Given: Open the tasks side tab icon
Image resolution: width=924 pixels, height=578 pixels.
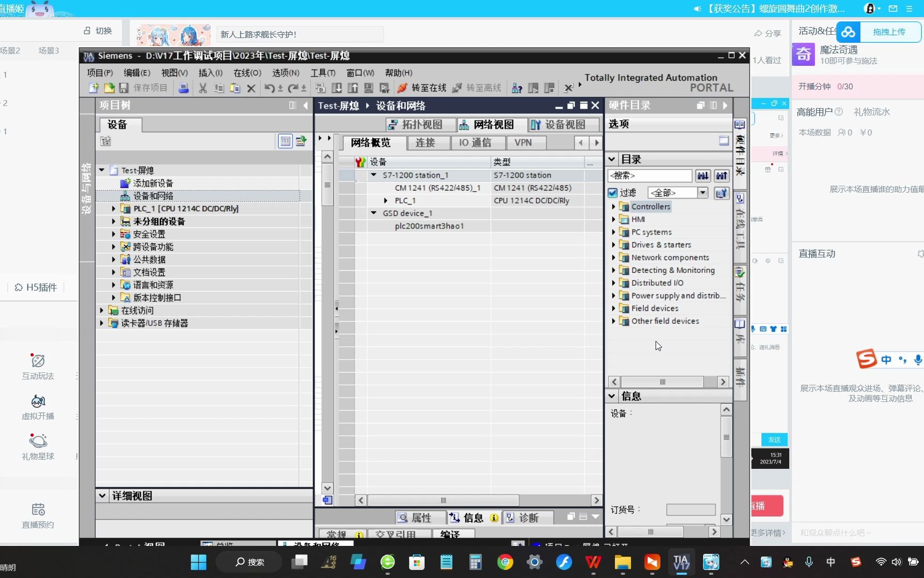Looking at the screenshot, I should coord(740,272).
